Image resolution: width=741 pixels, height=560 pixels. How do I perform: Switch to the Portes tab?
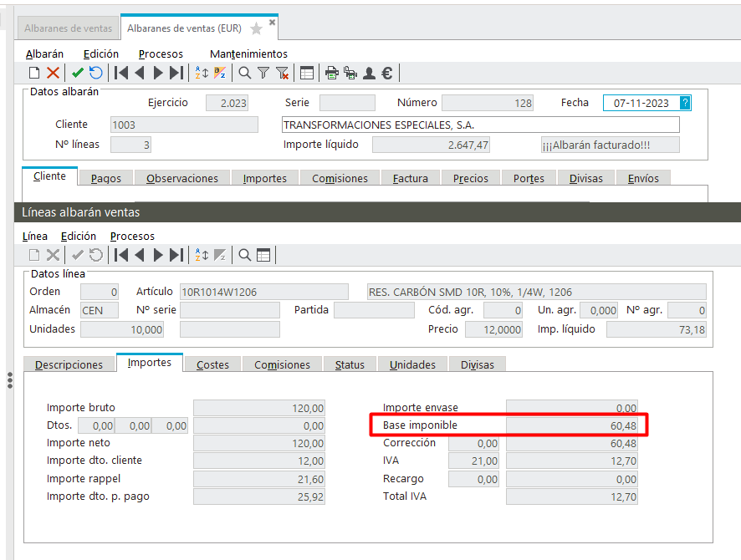pyautogui.click(x=529, y=178)
